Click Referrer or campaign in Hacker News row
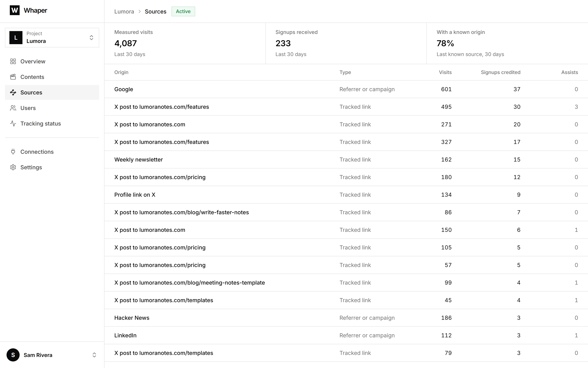This screenshot has height=368, width=588. (367, 318)
